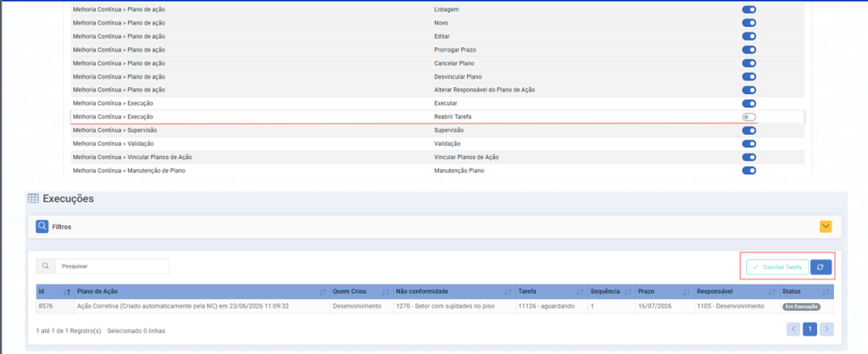Viewport: 868px width, 354px height.
Task: Select page 1 in pagination
Action: coord(810,329)
